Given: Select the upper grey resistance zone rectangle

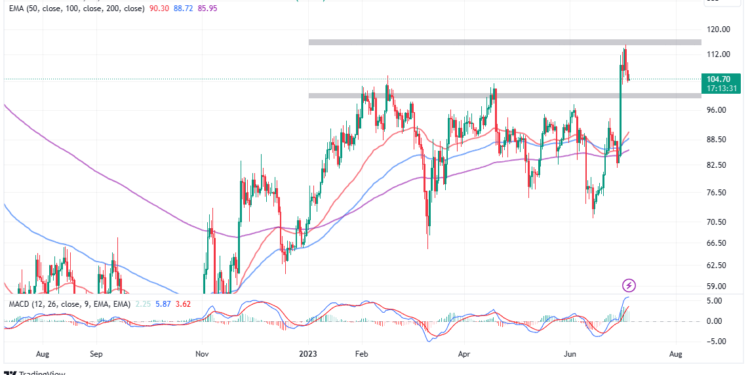Looking at the screenshot, I should click(505, 42).
